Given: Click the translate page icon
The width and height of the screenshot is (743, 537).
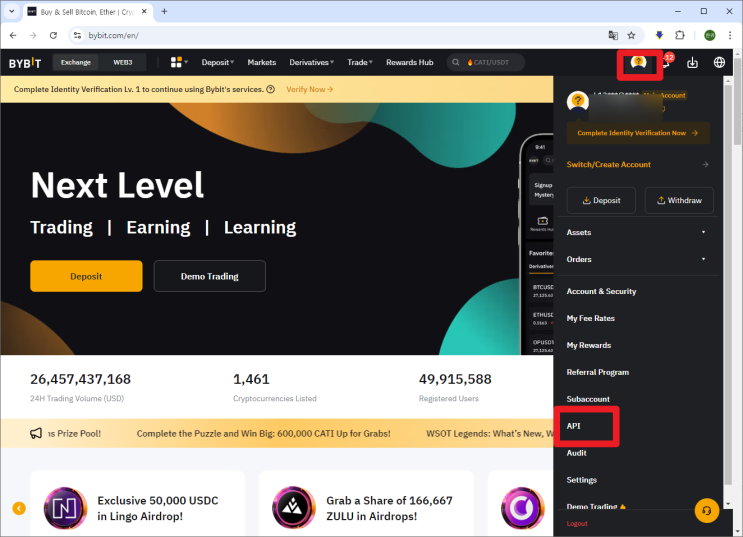Looking at the screenshot, I should pos(613,35).
